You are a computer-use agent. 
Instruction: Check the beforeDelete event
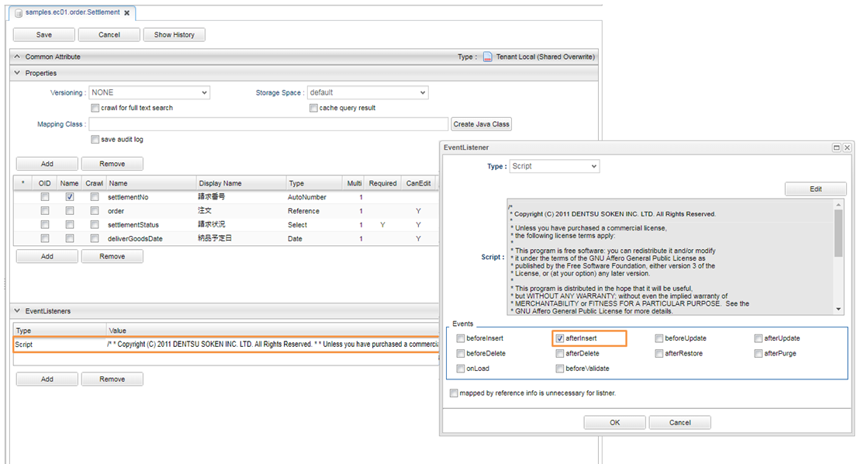(461, 353)
